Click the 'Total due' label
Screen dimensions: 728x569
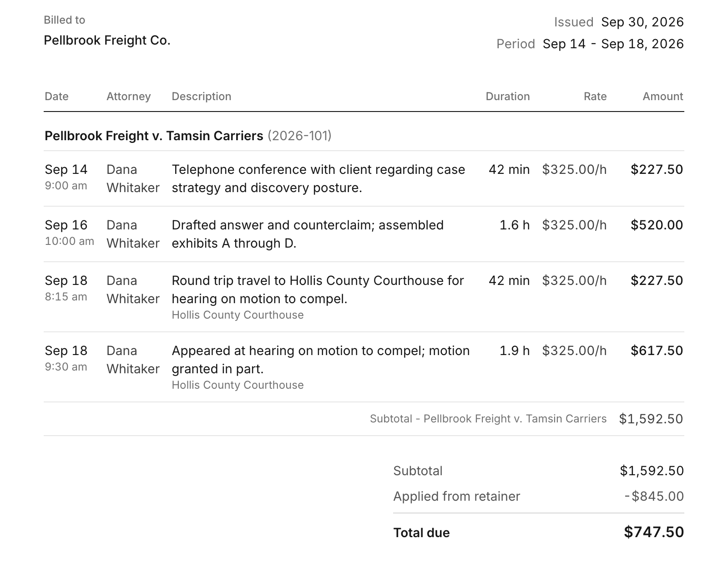(421, 533)
